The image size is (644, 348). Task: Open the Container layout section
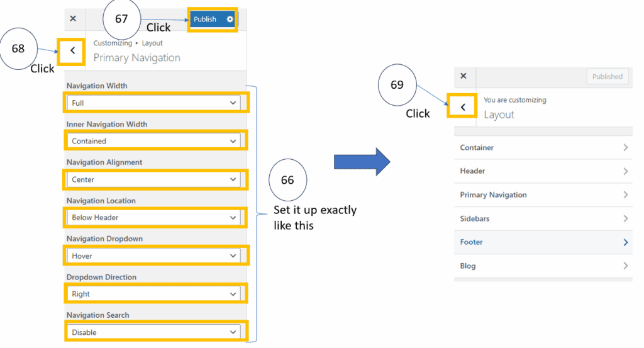pyautogui.click(x=542, y=148)
